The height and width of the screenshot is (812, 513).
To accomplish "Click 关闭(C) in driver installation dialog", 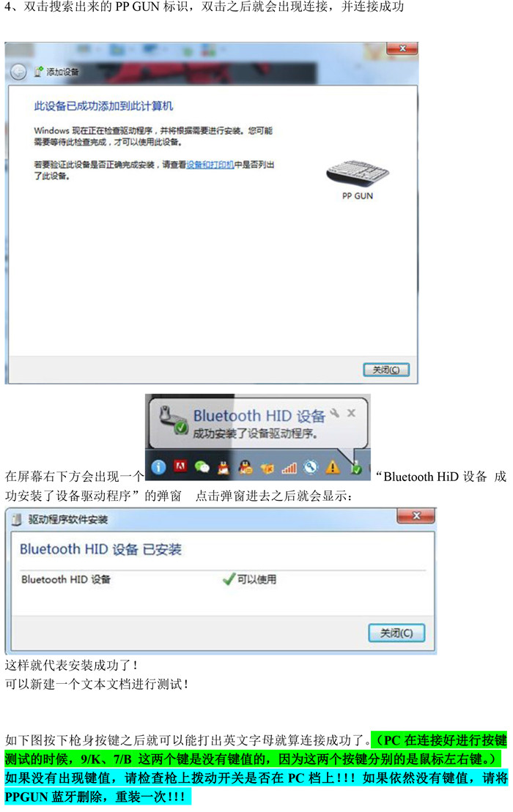I will tap(396, 633).
